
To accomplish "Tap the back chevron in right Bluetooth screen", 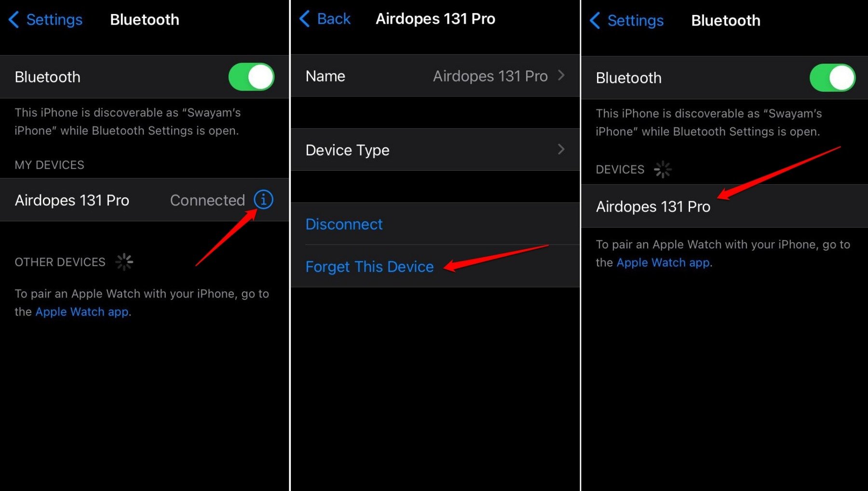I will [595, 21].
